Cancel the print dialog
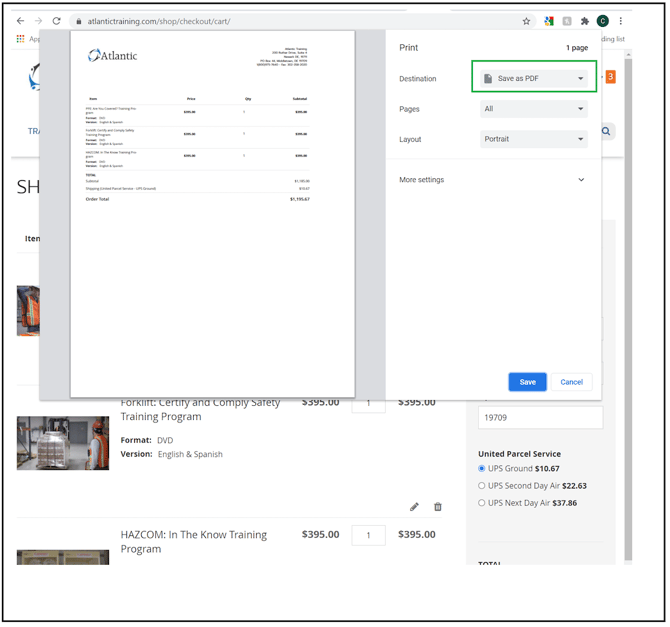The image size is (670, 627). coord(571,382)
